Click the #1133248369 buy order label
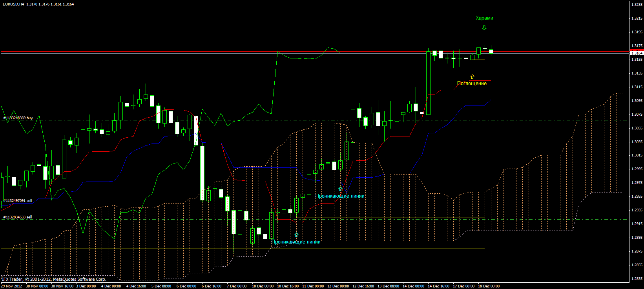Viewport: 644px width, 289px height. coord(18,118)
